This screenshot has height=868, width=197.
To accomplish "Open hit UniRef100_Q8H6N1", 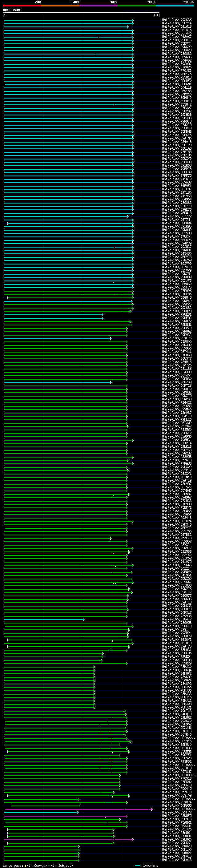I will coord(177,84).
